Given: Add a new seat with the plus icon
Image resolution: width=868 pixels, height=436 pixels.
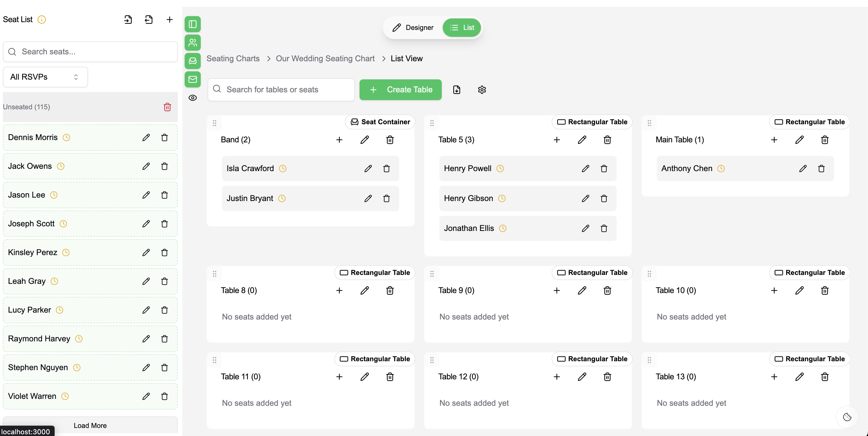Looking at the screenshot, I should click(x=169, y=20).
